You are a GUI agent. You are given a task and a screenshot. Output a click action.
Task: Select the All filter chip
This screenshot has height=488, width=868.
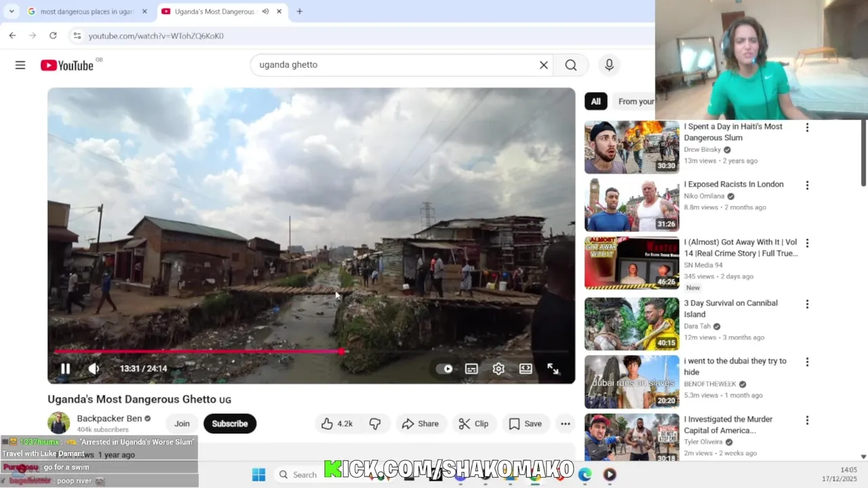point(595,102)
